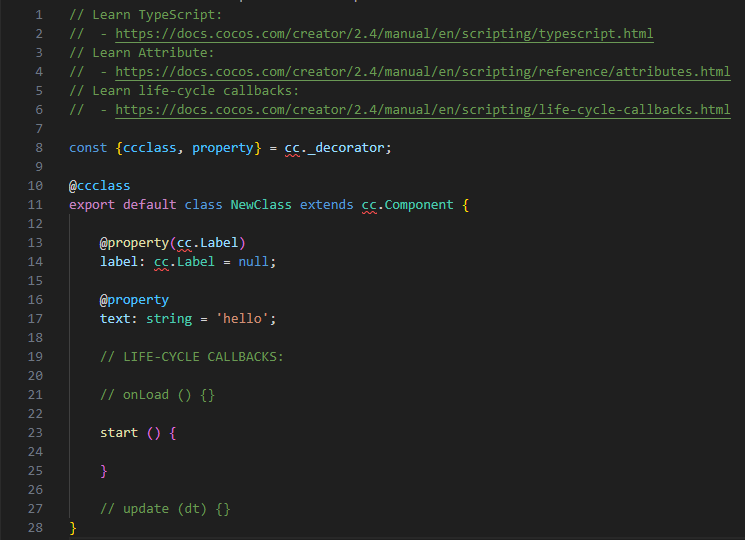745x540 pixels.
Task: Click 'Label' inside @property parentheses
Action: click(x=219, y=243)
